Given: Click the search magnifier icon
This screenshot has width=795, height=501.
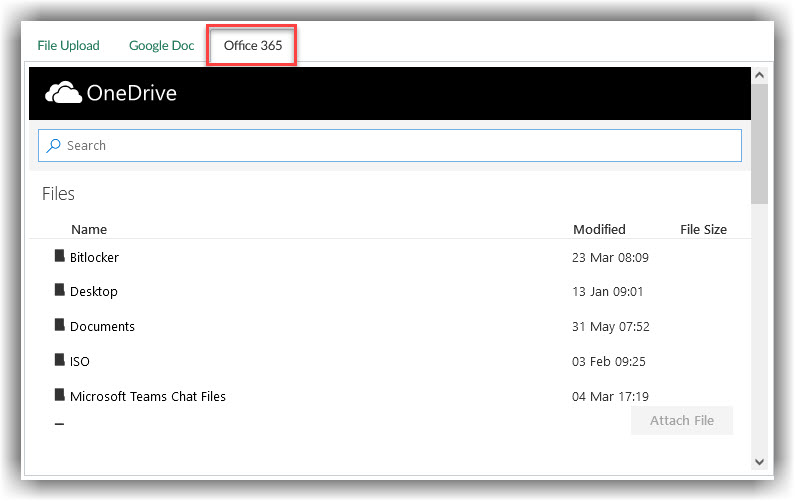Looking at the screenshot, I should (x=54, y=145).
